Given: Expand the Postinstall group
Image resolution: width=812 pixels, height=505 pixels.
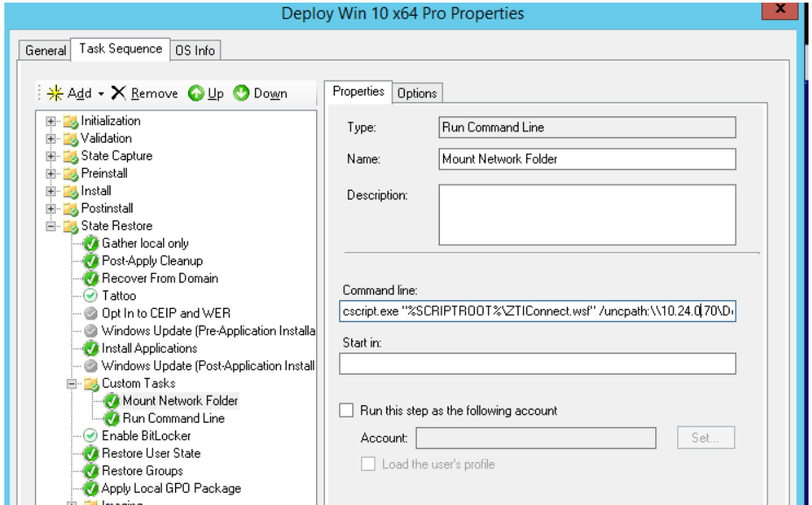Looking at the screenshot, I should tap(51, 209).
